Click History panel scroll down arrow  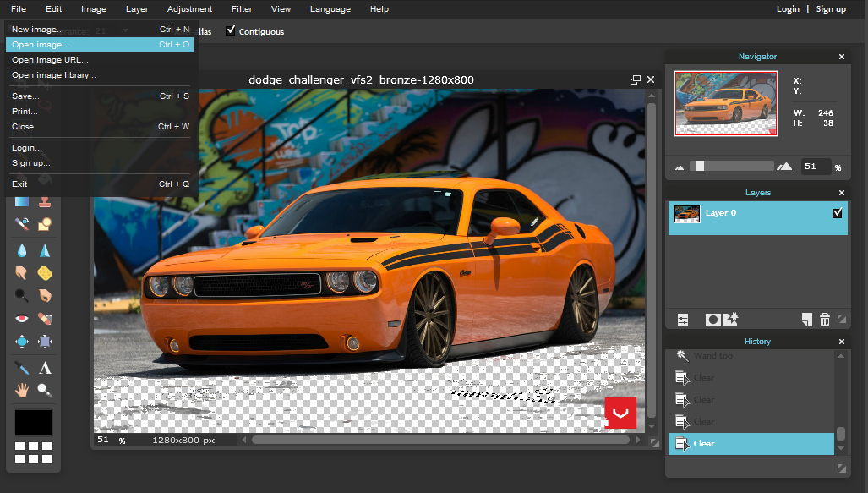[x=841, y=449]
